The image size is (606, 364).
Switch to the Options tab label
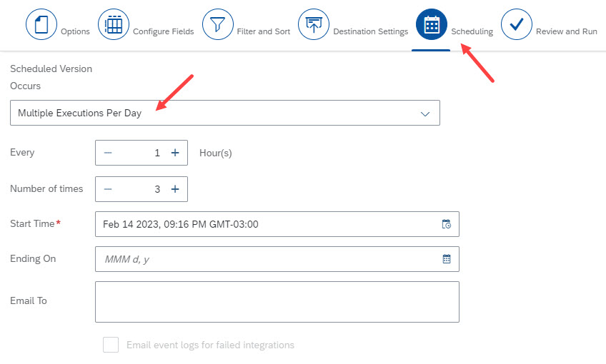point(75,31)
